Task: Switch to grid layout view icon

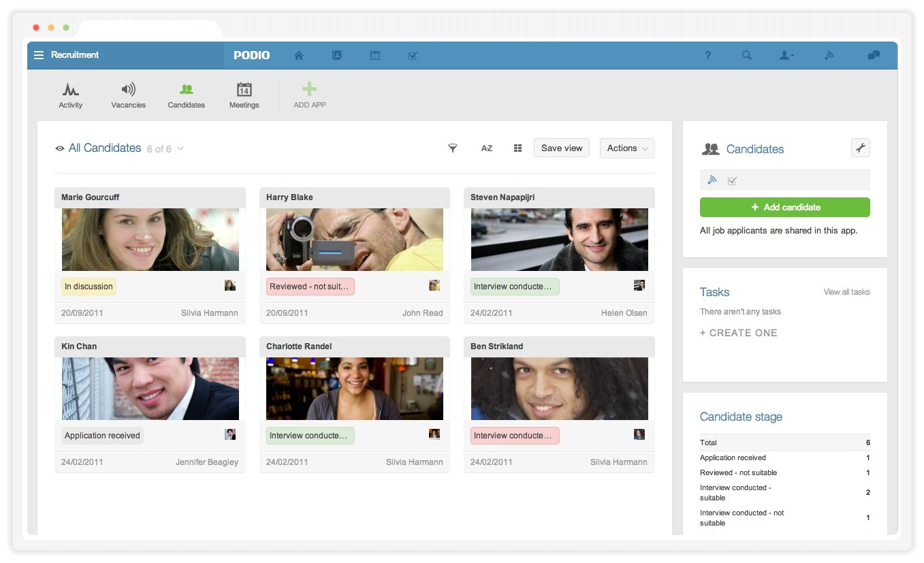Action: [x=517, y=148]
